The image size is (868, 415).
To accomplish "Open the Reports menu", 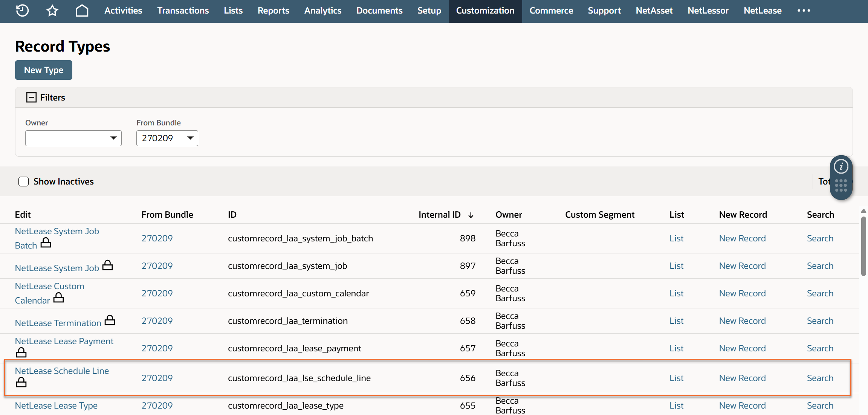I will [273, 11].
